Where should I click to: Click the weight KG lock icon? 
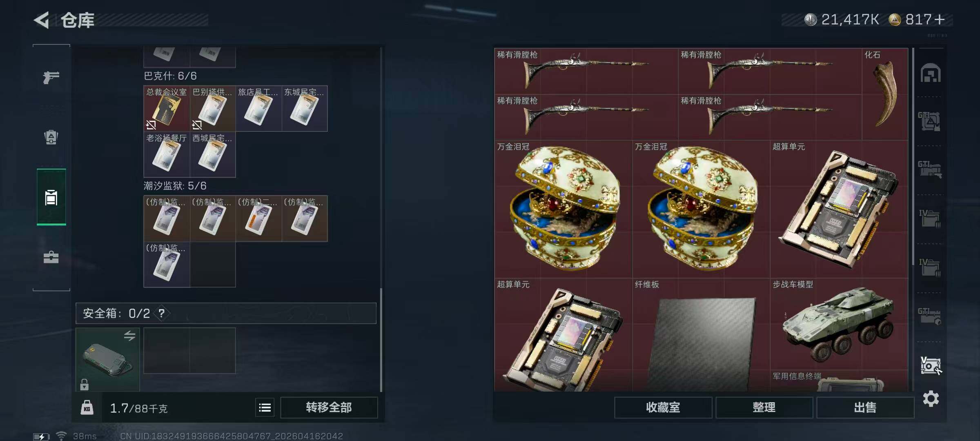click(87, 408)
